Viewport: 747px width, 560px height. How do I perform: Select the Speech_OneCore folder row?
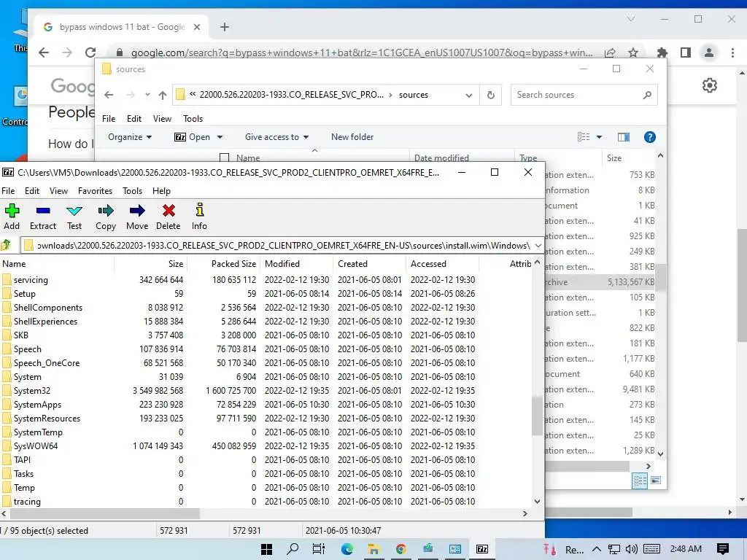pyautogui.click(x=266, y=363)
